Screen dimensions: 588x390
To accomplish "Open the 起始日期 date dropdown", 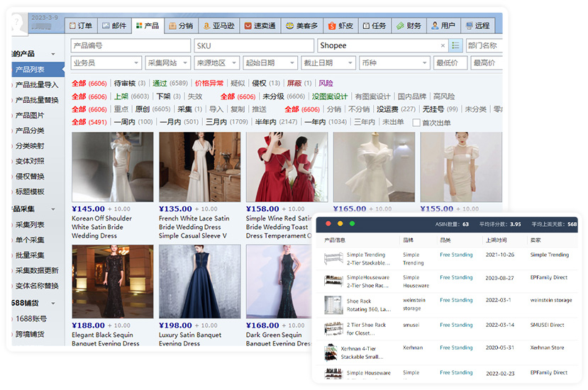I will point(270,63).
